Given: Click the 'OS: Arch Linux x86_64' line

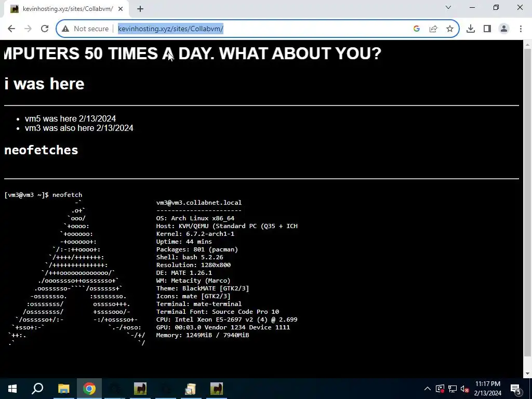Looking at the screenshot, I should point(195,218).
